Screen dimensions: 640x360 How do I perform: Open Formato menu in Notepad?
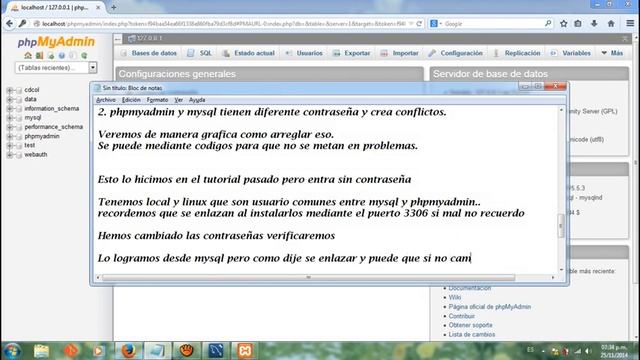tap(157, 100)
